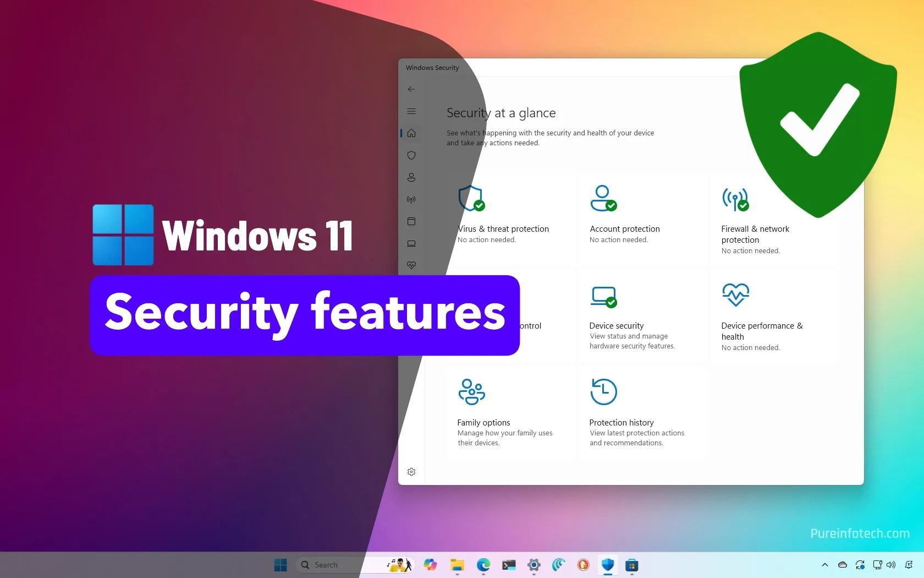
Task: Open the Family options tile
Action: pos(483,423)
